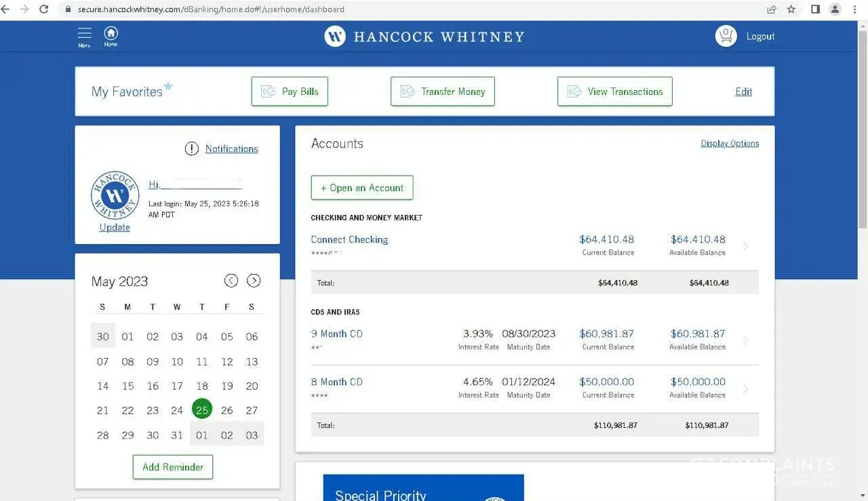Open the 8 Month CD account
The image size is (868, 501).
(336, 382)
